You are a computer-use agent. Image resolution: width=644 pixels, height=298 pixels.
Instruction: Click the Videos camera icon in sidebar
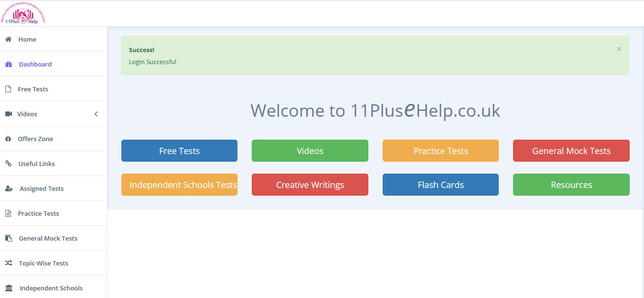[9, 114]
